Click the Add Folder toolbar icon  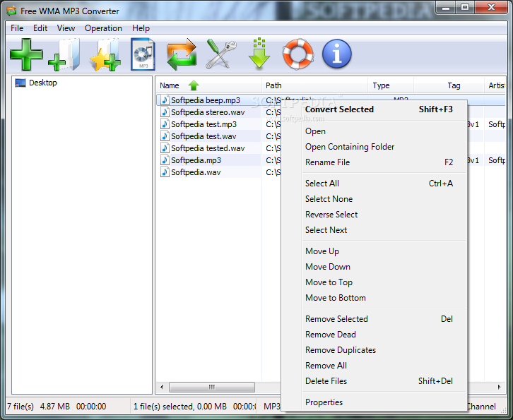(x=64, y=54)
